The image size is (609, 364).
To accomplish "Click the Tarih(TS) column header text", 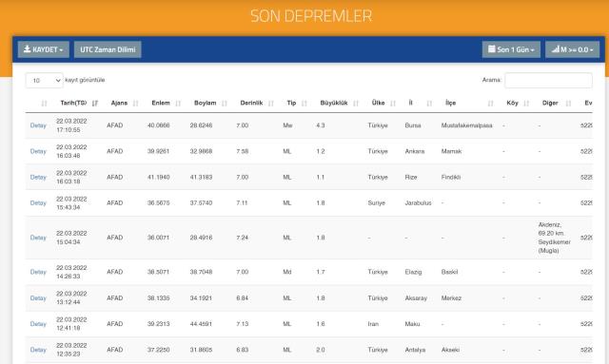I will 73,103.
